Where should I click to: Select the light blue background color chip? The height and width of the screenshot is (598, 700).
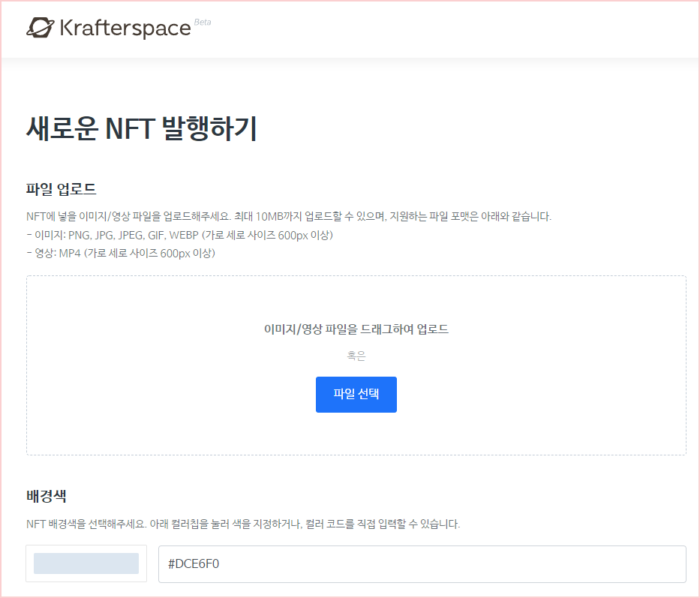[86, 563]
